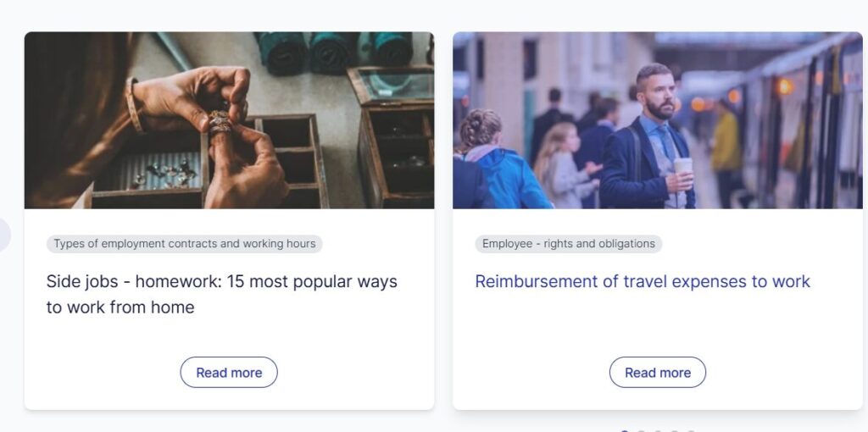The height and width of the screenshot is (432, 868).
Task: Open 'Reimbursement of travel expenses to work' title
Action: pos(643,281)
